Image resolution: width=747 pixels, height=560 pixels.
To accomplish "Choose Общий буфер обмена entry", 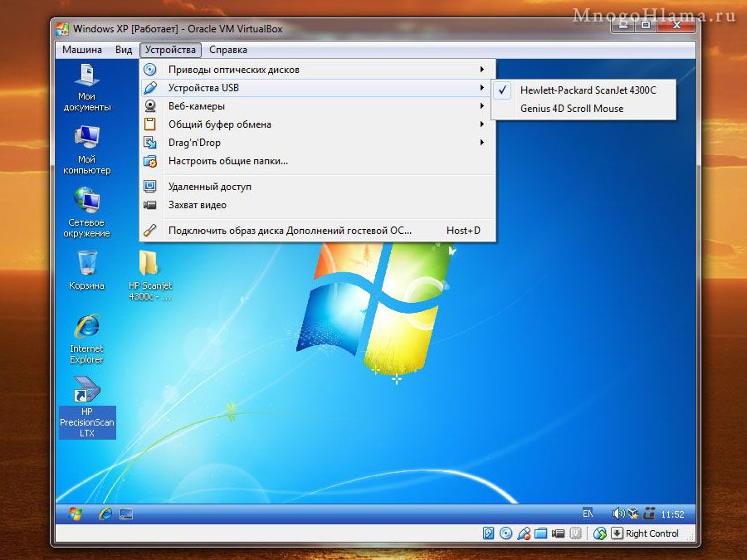I will click(x=317, y=124).
